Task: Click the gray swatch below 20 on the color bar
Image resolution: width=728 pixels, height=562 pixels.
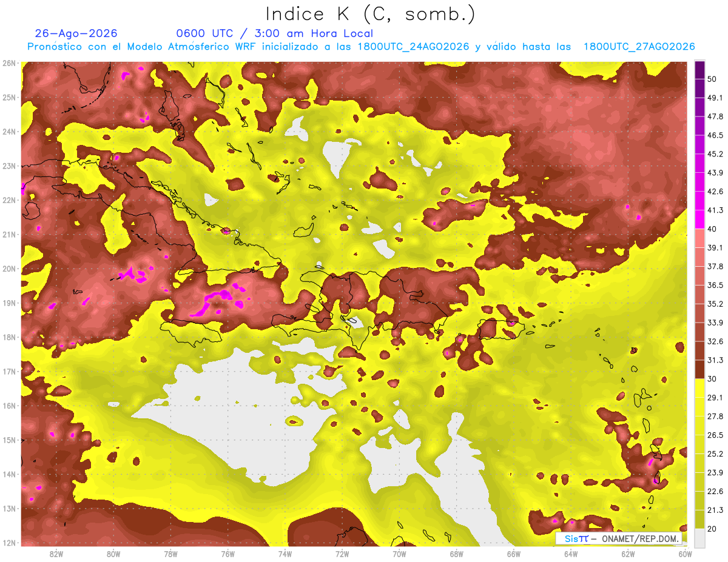Action: 699,538
